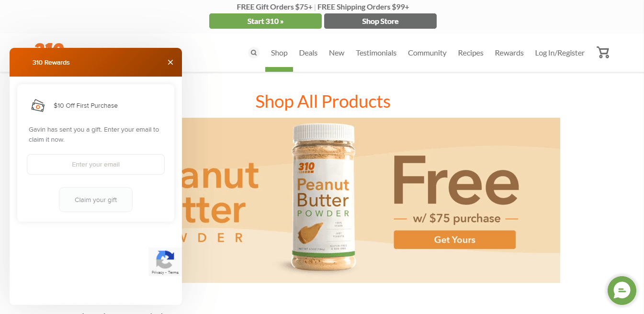Close the 310 Rewards panel
Screen dimensions: 644x314
tap(170, 62)
